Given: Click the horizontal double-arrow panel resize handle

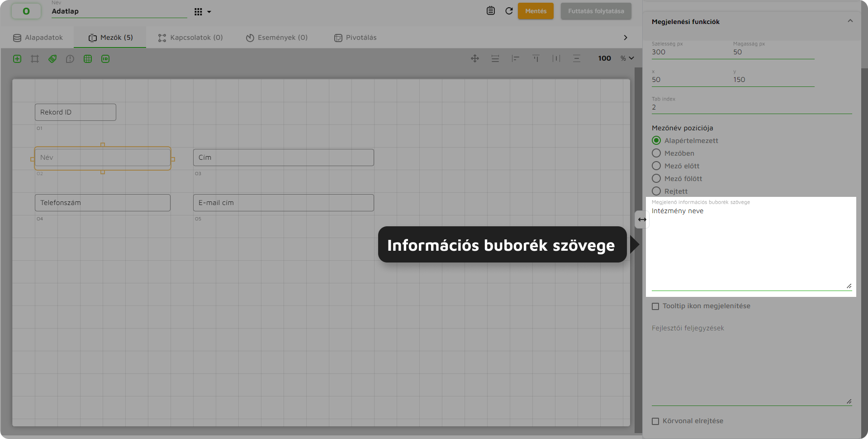Looking at the screenshot, I should pos(642,219).
